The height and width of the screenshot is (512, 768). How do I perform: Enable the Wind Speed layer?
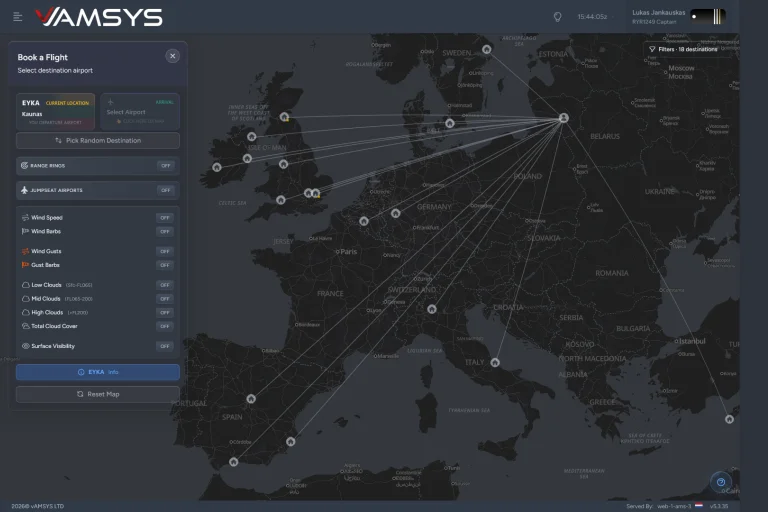pos(165,218)
